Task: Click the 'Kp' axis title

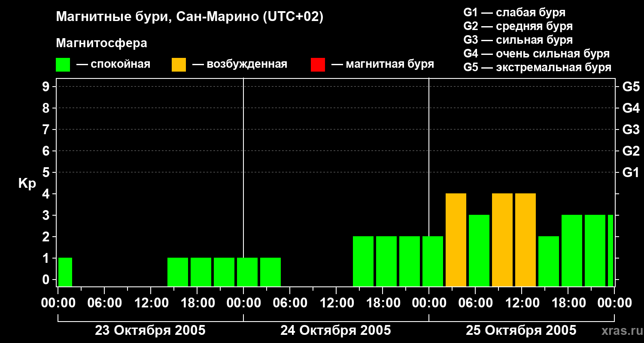Action: pyautogui.click(x=27, y=184)
